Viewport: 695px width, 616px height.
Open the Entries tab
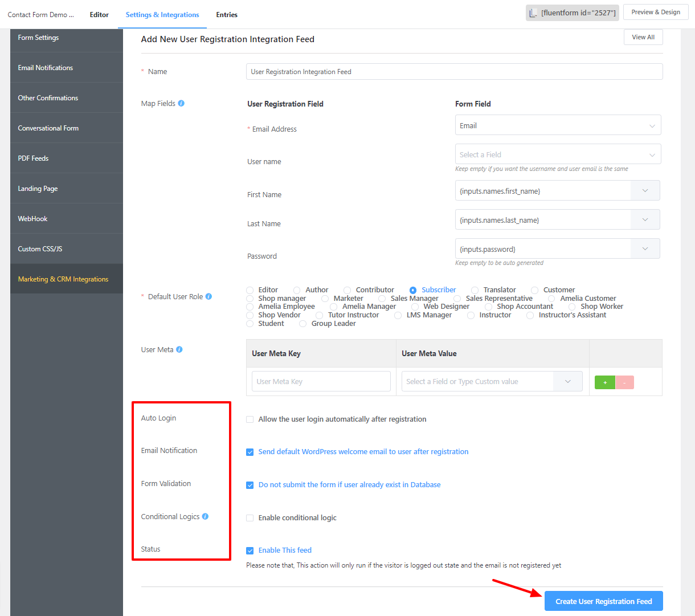coord(227,15)
